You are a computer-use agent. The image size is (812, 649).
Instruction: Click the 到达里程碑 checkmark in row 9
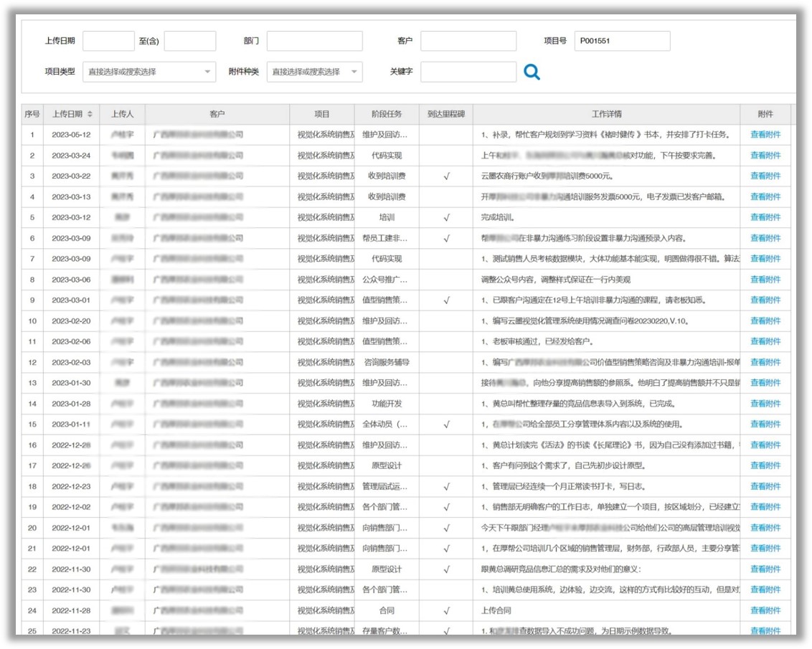click(446, 300)
